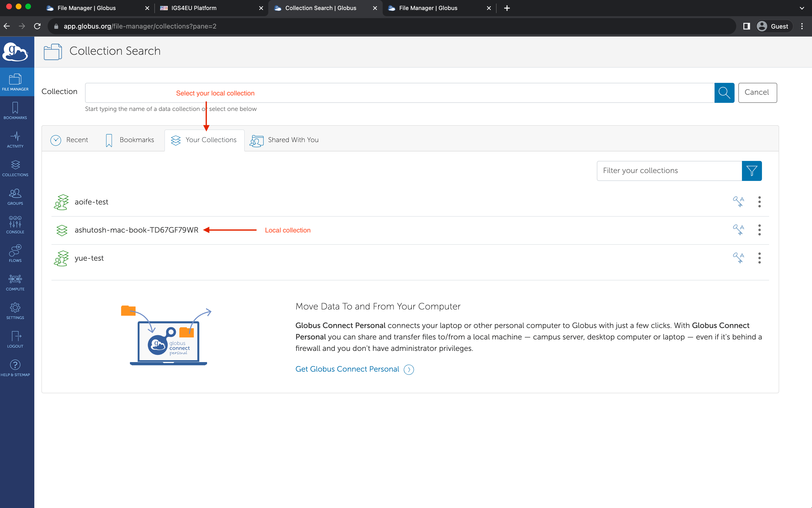812x508 pixels.
Task: Open the role/permissions icon for aoife-test
Action: tap(738, 202)
